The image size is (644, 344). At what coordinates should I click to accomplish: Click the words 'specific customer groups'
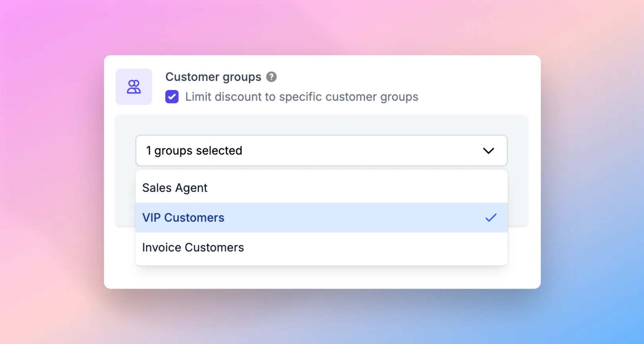[349, 97]
